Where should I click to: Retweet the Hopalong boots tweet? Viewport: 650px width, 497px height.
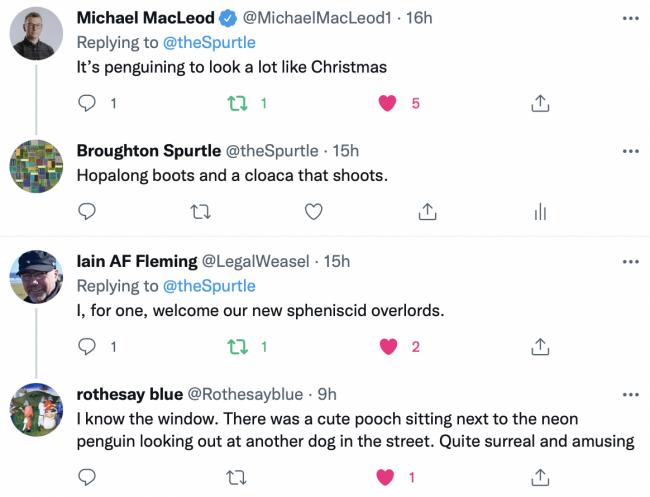coord(201,211)
